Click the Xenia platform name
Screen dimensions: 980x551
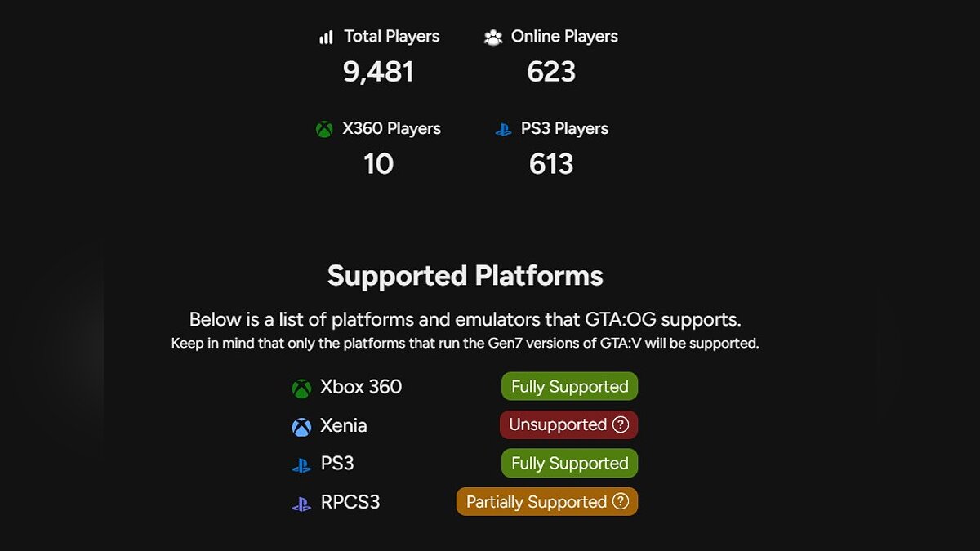344,425
